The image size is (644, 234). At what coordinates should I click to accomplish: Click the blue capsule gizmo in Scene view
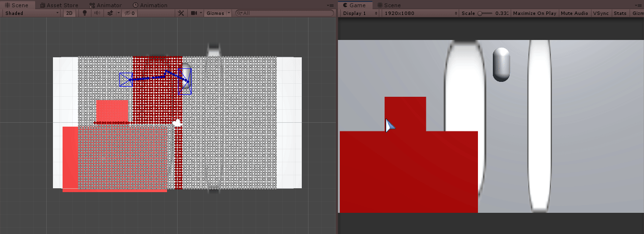[185, 81]
